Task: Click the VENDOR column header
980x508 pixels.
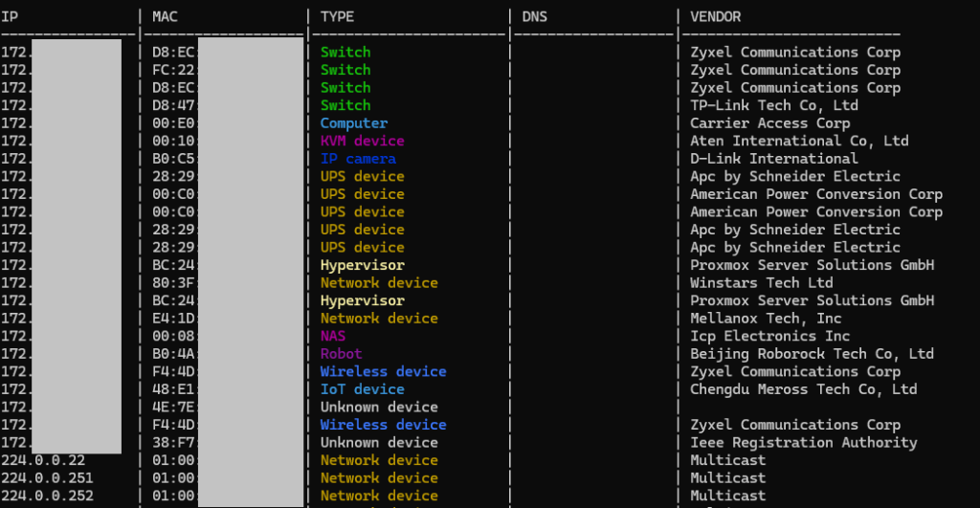Action: (715, 17)
